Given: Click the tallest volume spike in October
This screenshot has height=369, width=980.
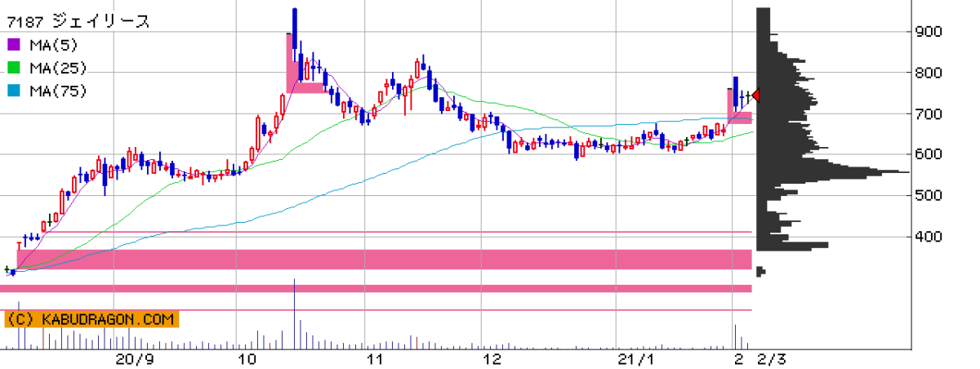Looking at the screenshot, I should 294,314.
